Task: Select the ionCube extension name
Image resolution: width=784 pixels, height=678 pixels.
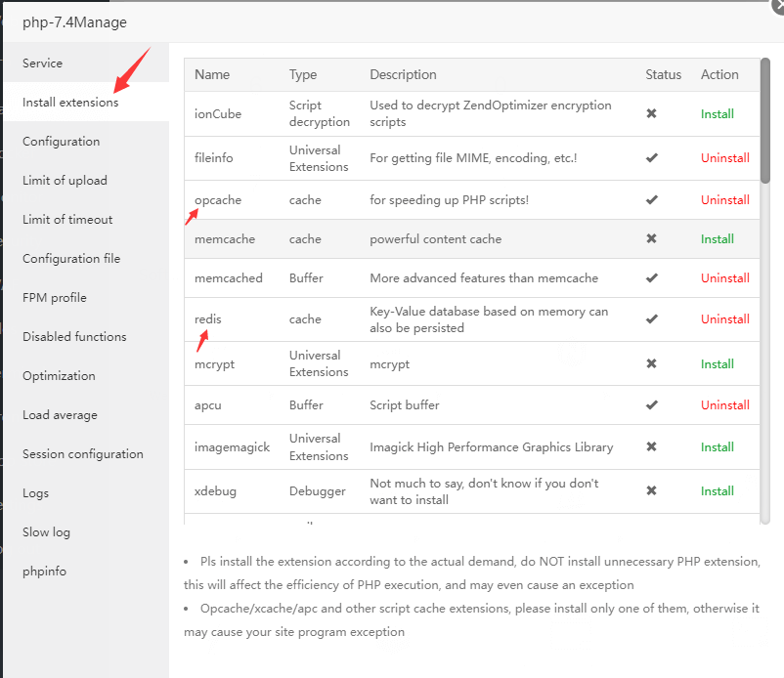Action: 218,114
